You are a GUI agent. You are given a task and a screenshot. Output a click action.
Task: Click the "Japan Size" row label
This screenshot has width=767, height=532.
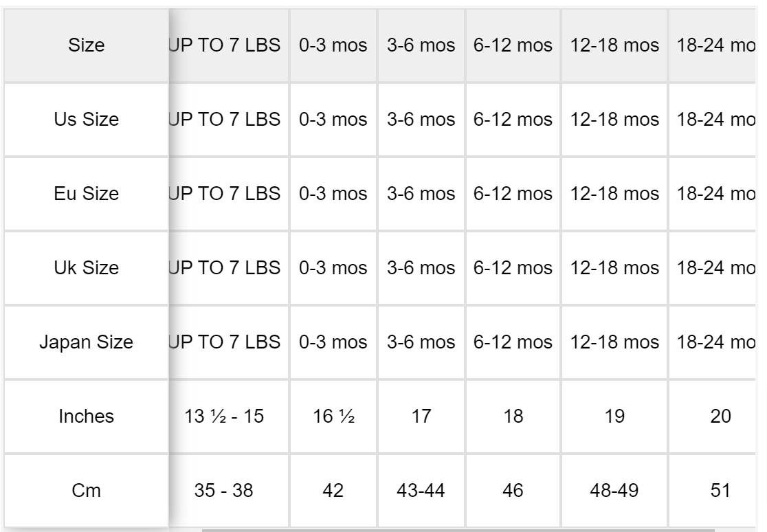(87, 342)
